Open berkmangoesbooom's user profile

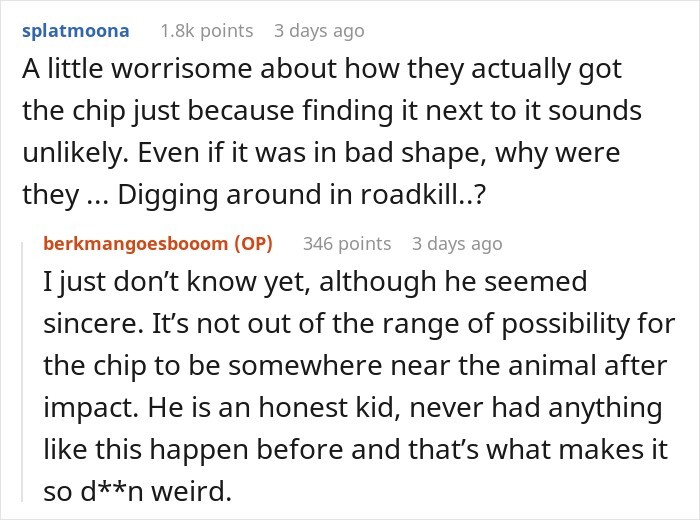136,244
